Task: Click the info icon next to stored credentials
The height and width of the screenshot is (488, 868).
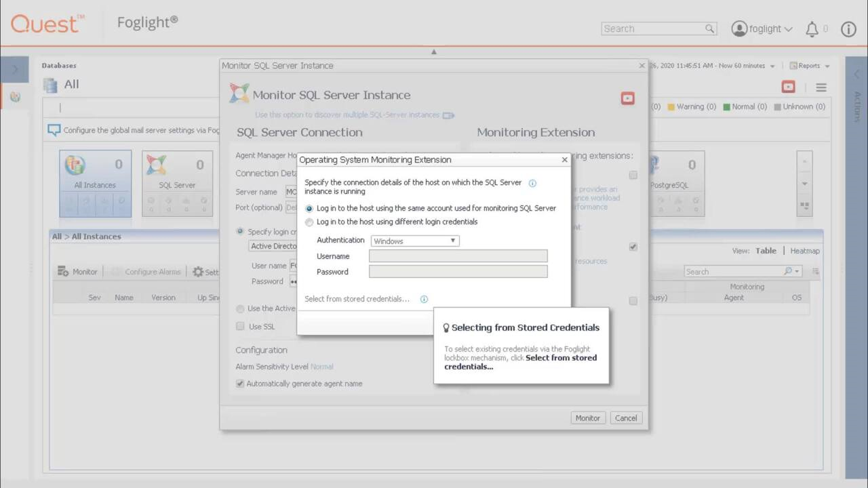Action: coord(424,299)
